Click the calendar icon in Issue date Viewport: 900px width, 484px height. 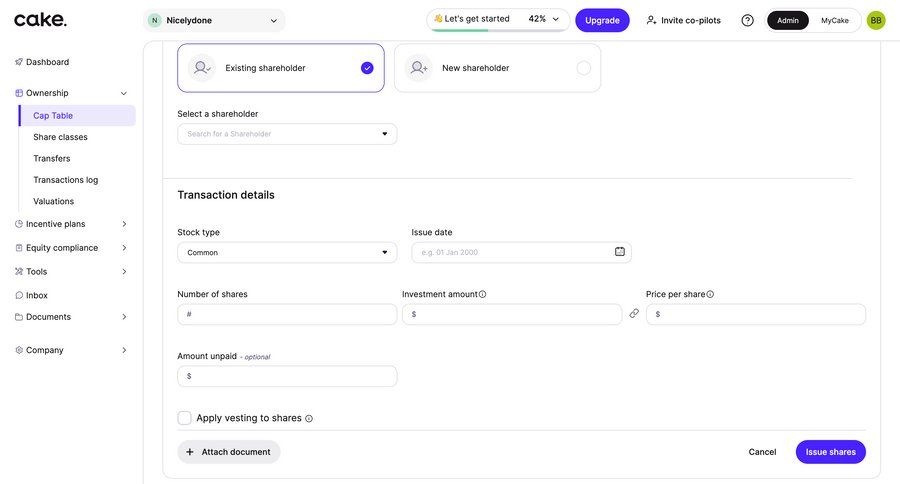(x=619, y=252)
